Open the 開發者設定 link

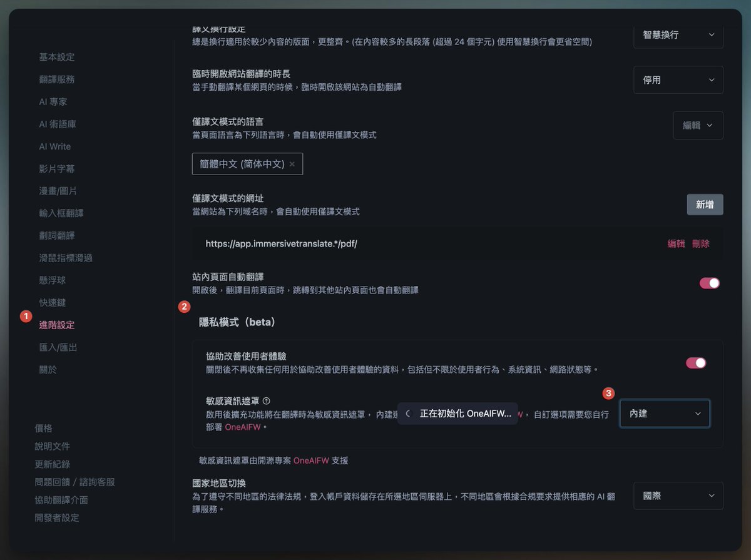[x=56, y=518]
